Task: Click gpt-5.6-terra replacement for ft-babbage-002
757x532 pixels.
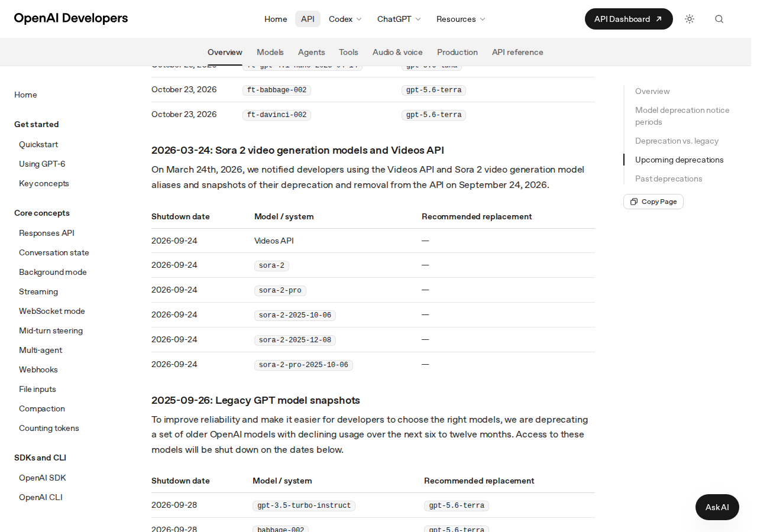Action: point(434,90)
